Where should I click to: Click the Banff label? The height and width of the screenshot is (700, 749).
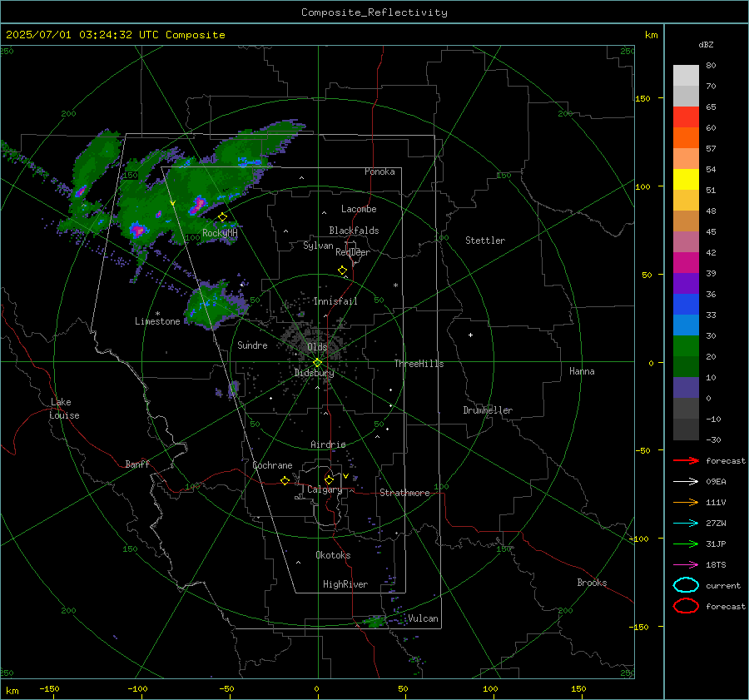137,464
